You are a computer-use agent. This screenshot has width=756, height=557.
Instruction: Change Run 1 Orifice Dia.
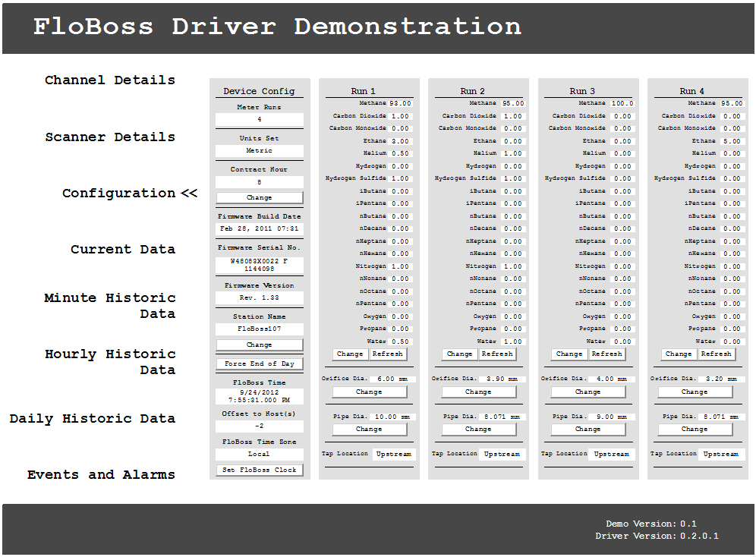[370, 392]
